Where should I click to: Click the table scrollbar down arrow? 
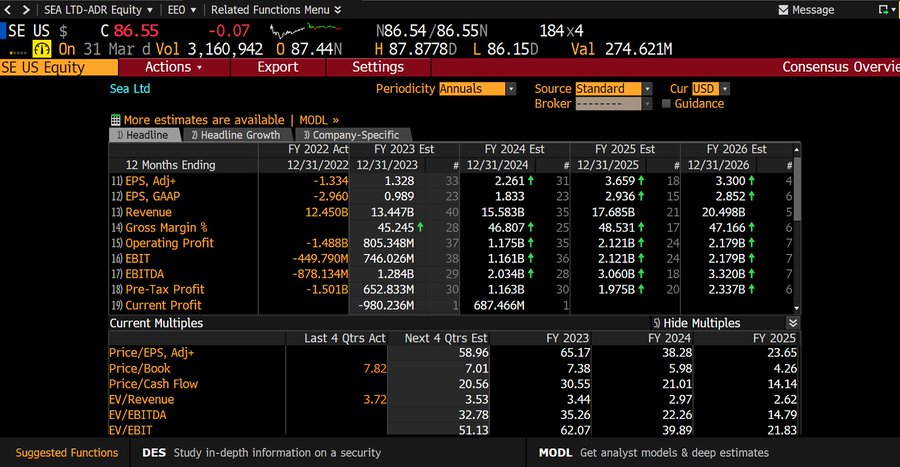click(x=794, y=304)
